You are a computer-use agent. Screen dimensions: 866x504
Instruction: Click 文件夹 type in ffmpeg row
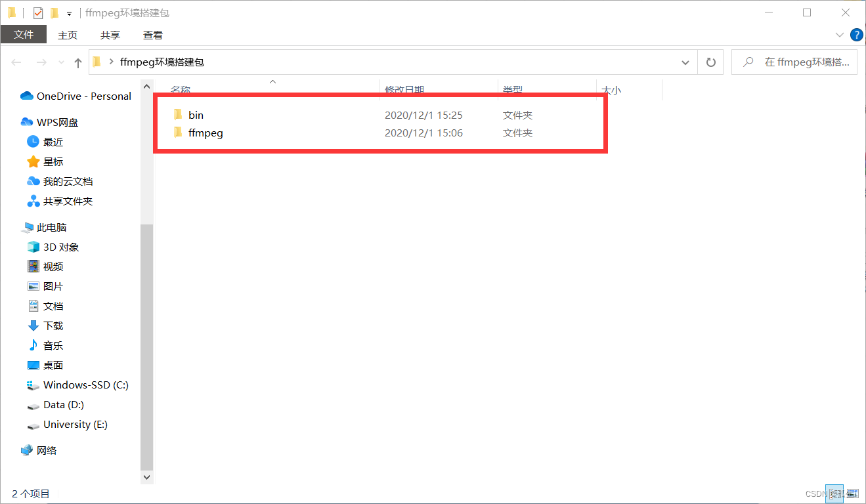(517, 133)
